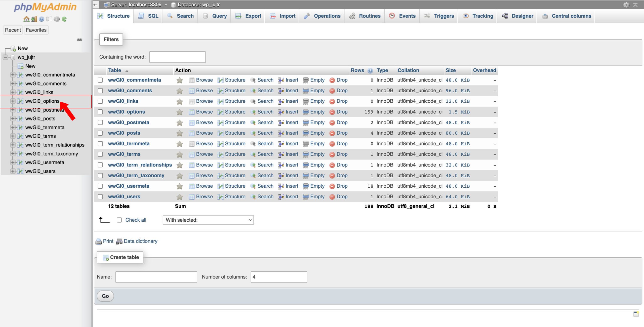Image resolution: width=644 pixels, height=327 pixels.
Task: Click the Containing the word filter field
Action: [177, 57]
